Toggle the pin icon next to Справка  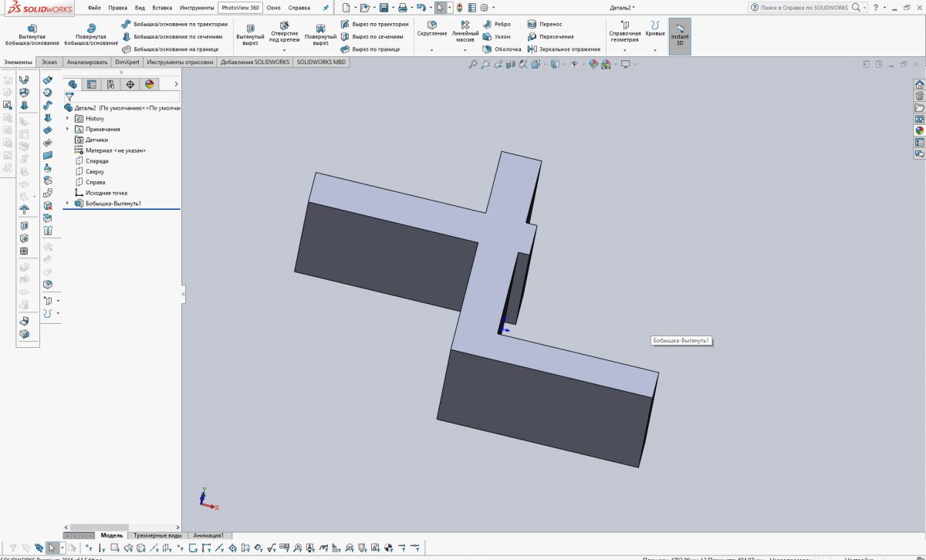pyautogui.click(x=325, y=8)
